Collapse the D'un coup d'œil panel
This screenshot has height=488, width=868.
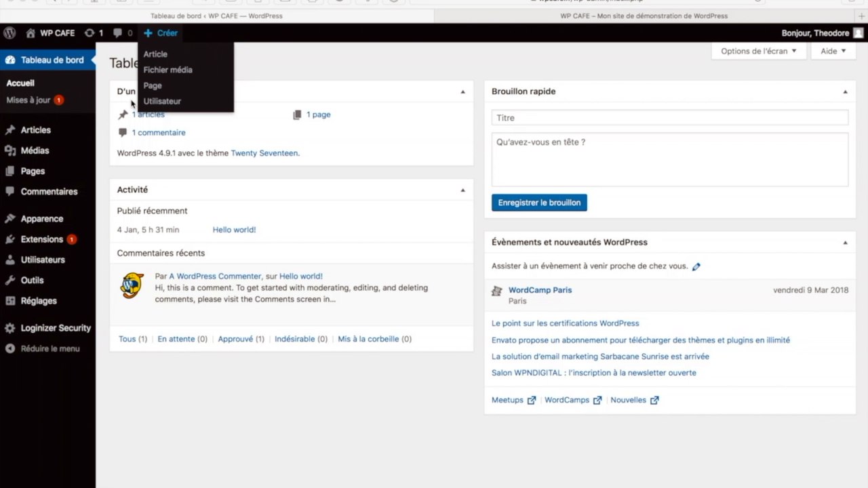pyautogui.click(x=463, y=91)
